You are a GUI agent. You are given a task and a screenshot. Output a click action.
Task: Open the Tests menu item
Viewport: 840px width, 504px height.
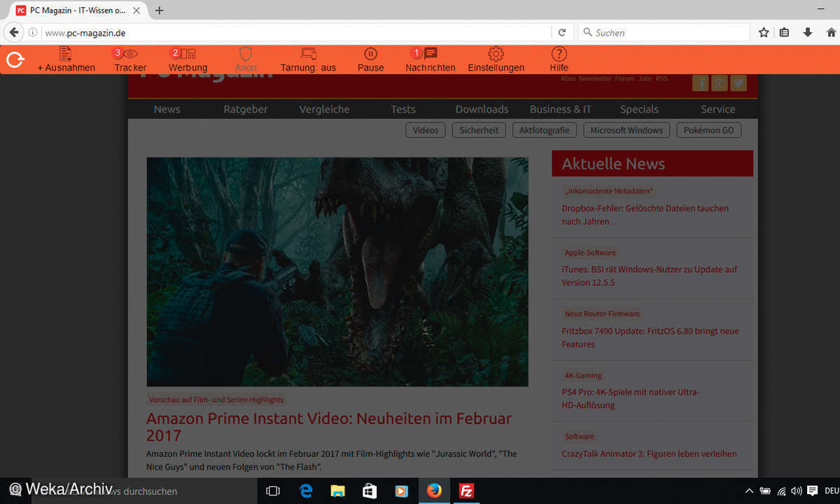pyautogui.click(x=403, y=109)
